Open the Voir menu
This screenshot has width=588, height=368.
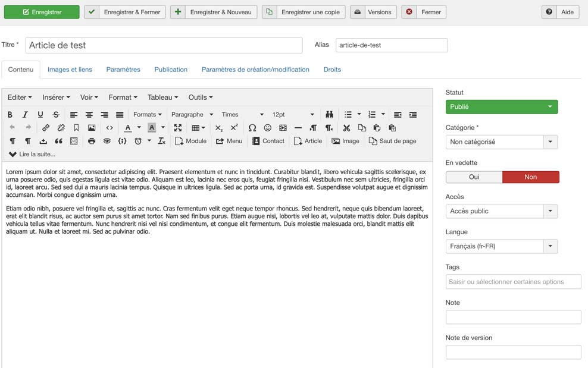click(x=89, y=97)
